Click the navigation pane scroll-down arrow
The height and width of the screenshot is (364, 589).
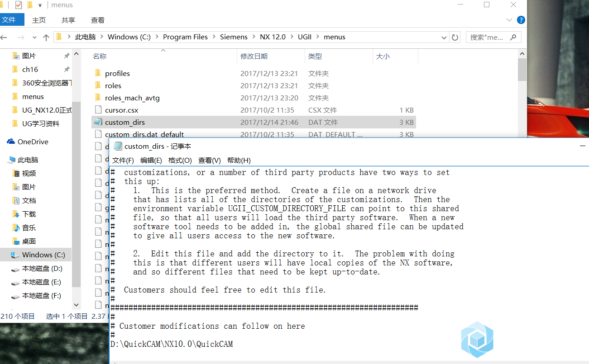coord(76,305)
